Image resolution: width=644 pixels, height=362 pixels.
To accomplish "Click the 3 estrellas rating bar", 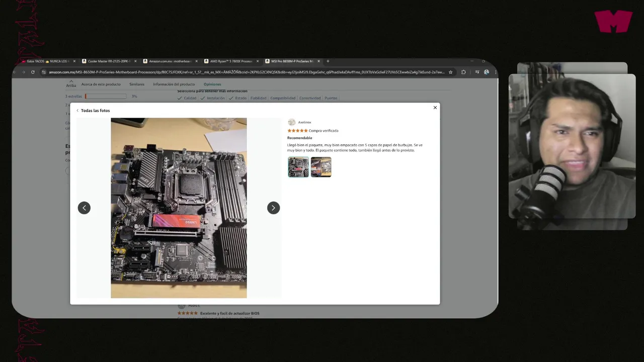I will tap(106, 96).
